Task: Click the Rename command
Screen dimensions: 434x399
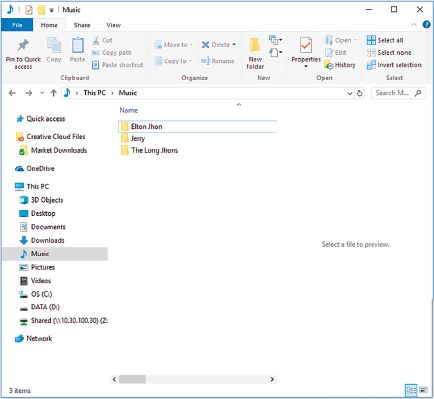Action: tap(218, 61)
